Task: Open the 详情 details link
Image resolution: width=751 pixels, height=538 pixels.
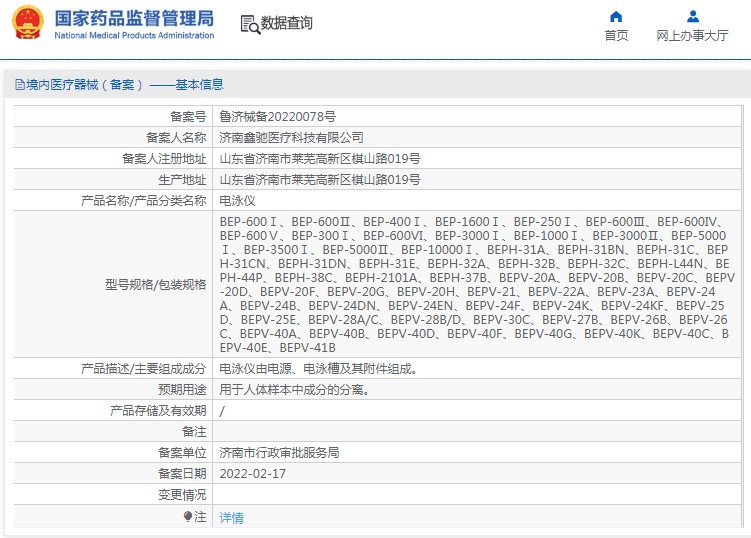Action: point(231,517)
